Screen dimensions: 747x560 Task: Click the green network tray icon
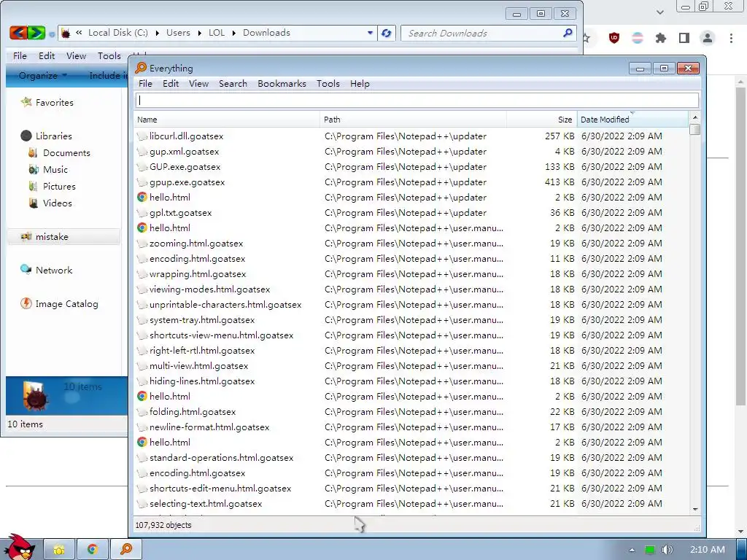tap(650, 550)
